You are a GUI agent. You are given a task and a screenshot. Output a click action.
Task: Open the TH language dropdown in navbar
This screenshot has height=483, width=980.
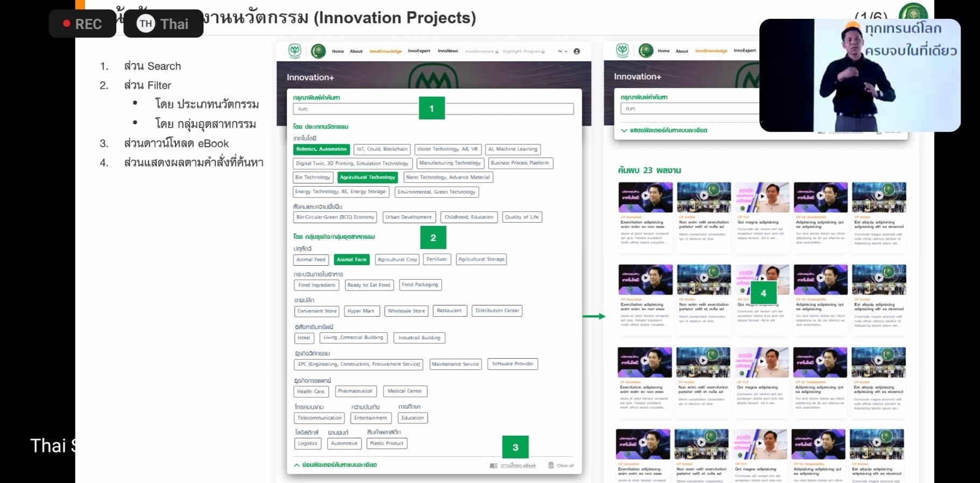point(562,52)
